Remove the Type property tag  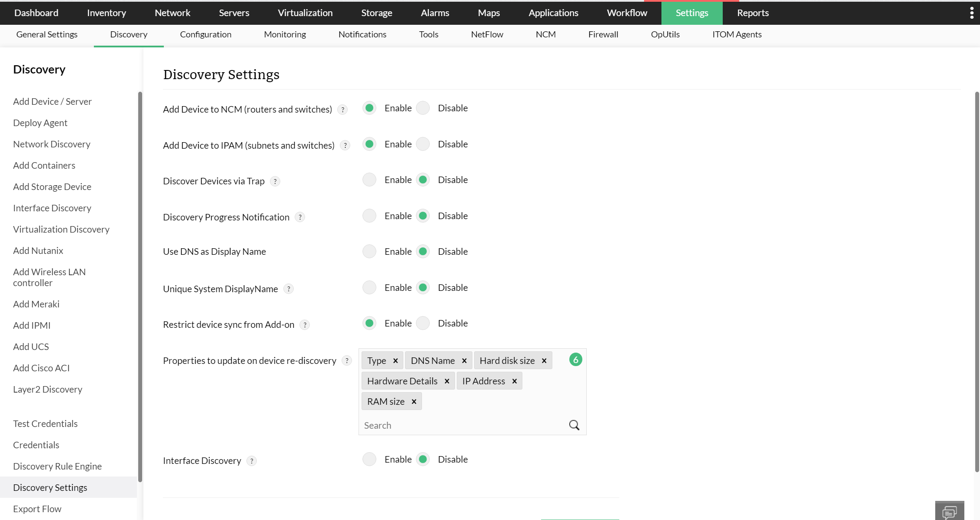395,360
